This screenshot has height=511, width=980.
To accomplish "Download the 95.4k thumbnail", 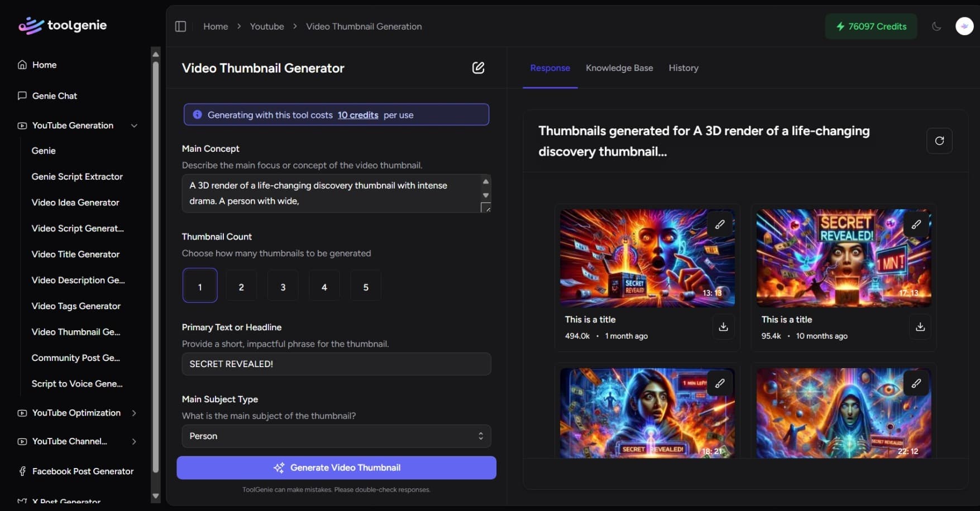I will 920,327.
